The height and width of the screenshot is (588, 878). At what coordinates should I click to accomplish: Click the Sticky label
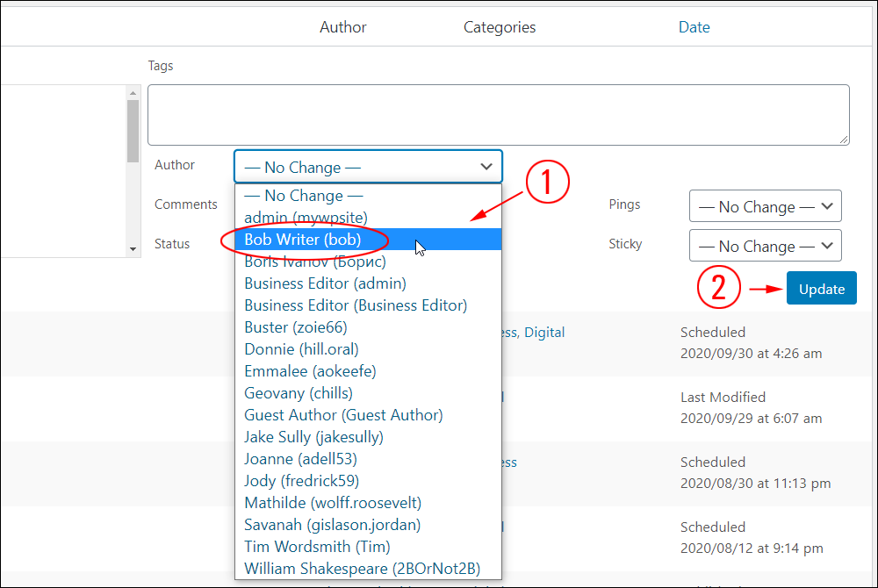pos(625,244)
